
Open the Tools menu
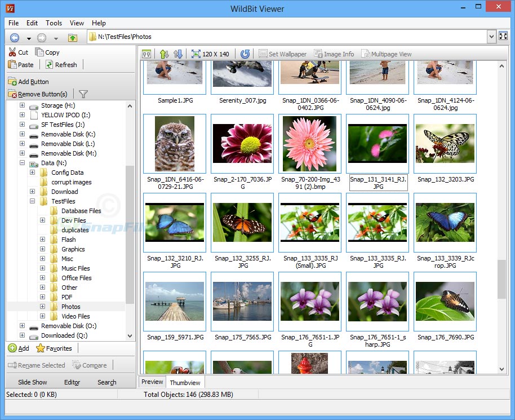point(54,23)
